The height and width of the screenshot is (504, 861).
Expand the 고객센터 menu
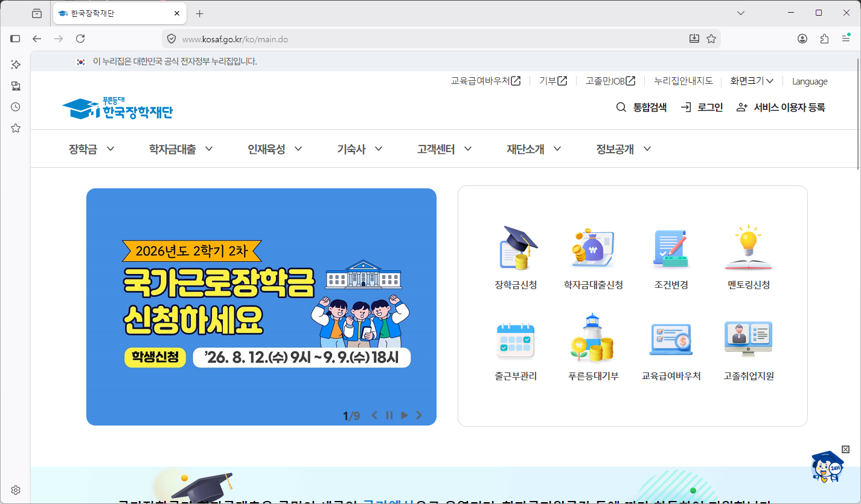tap(444, 149)
